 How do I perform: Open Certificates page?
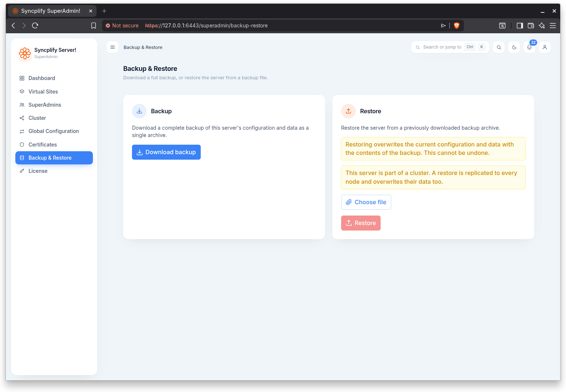tap(54, 145)
